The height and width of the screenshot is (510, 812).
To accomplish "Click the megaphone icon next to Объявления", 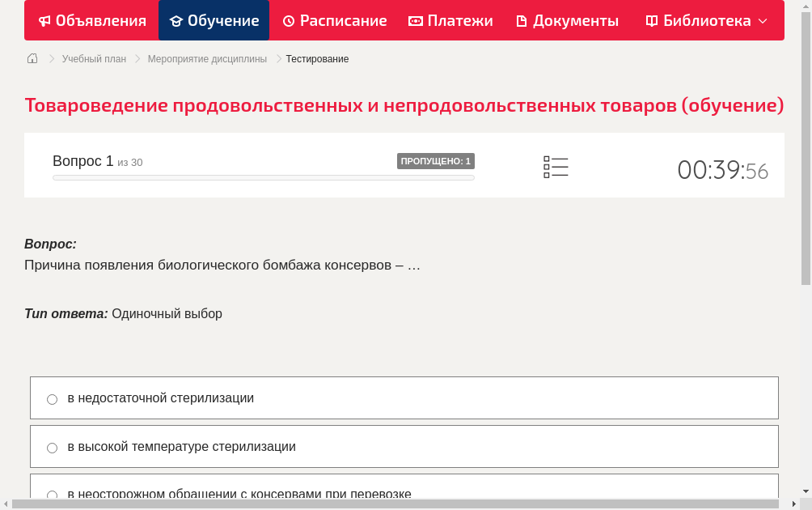I will pos(44,20).
